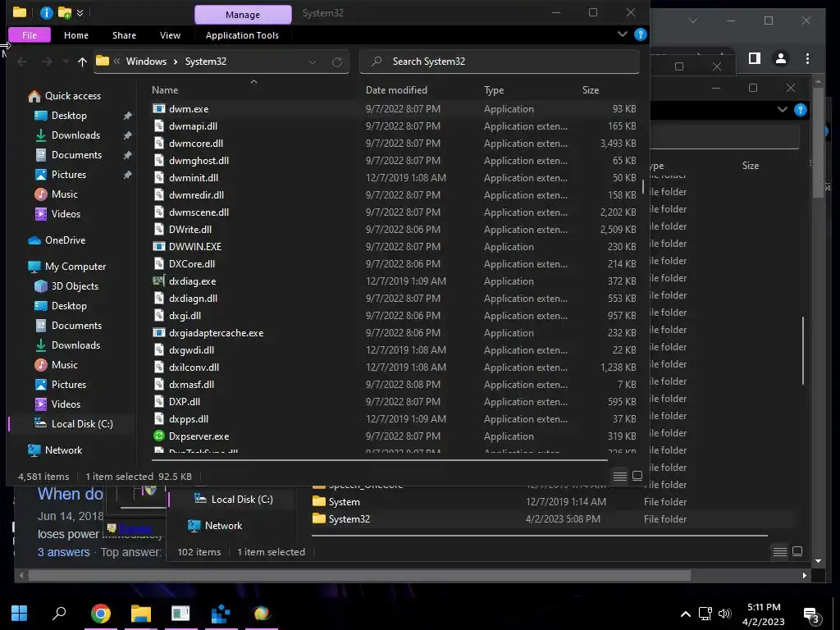
Task: Open the Customize Quick Access Toolbar dropdown
Action: tap(80, 12)
